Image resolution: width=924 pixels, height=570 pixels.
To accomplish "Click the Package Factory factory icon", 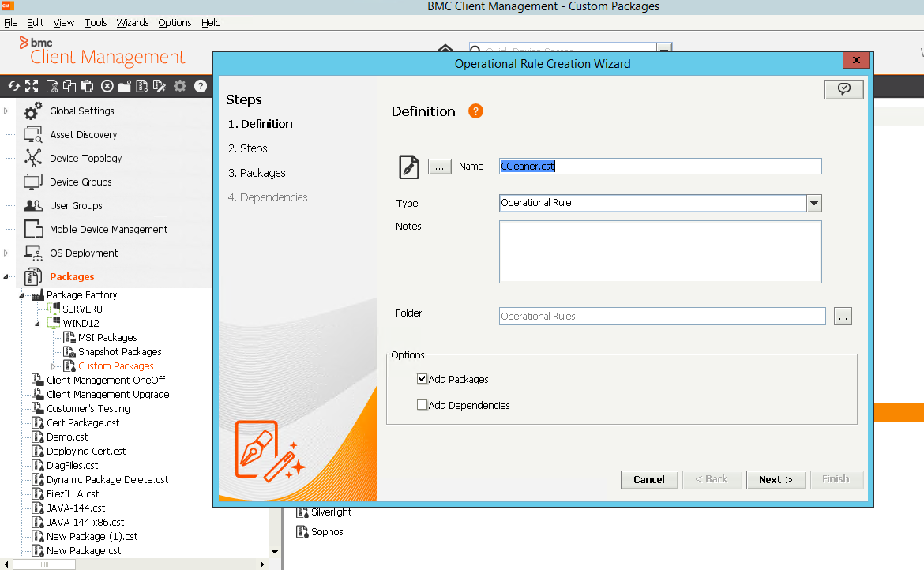I will [x=38, y=294].
